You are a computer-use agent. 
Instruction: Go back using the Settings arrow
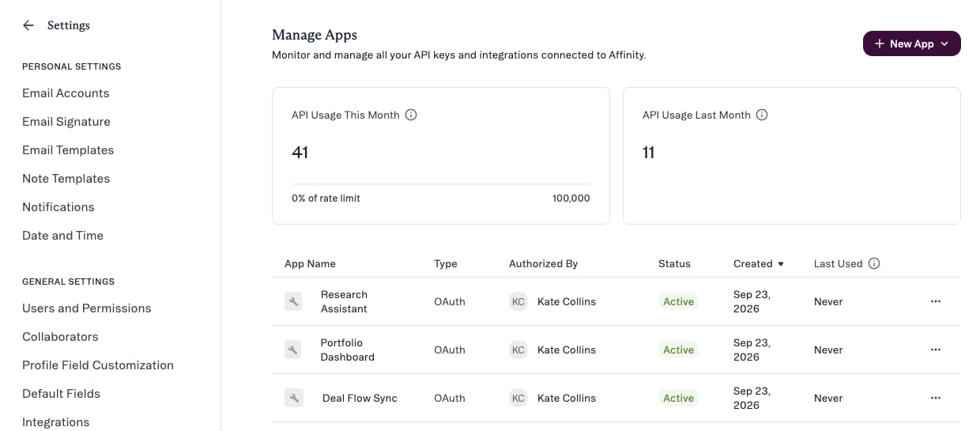(28, 25)
